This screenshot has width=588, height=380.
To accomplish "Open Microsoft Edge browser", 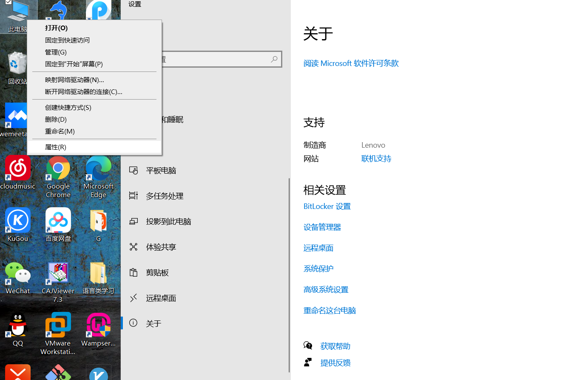I will coord(98,168).
